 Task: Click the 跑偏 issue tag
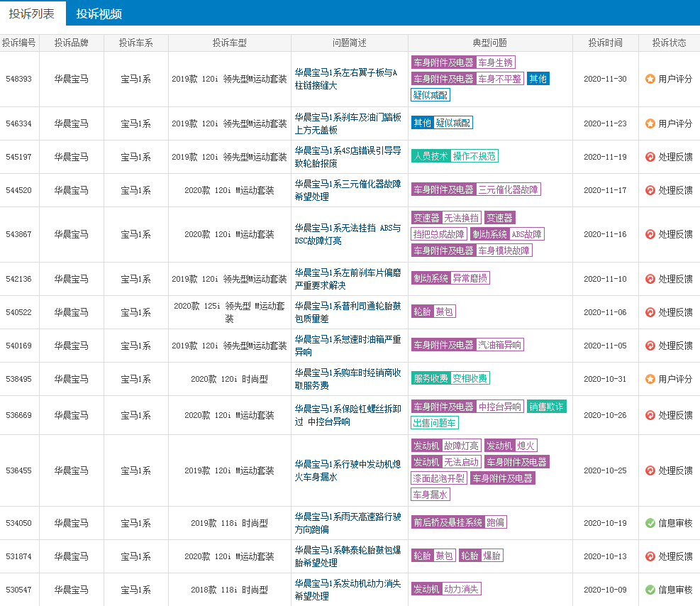tap(496, 522)
